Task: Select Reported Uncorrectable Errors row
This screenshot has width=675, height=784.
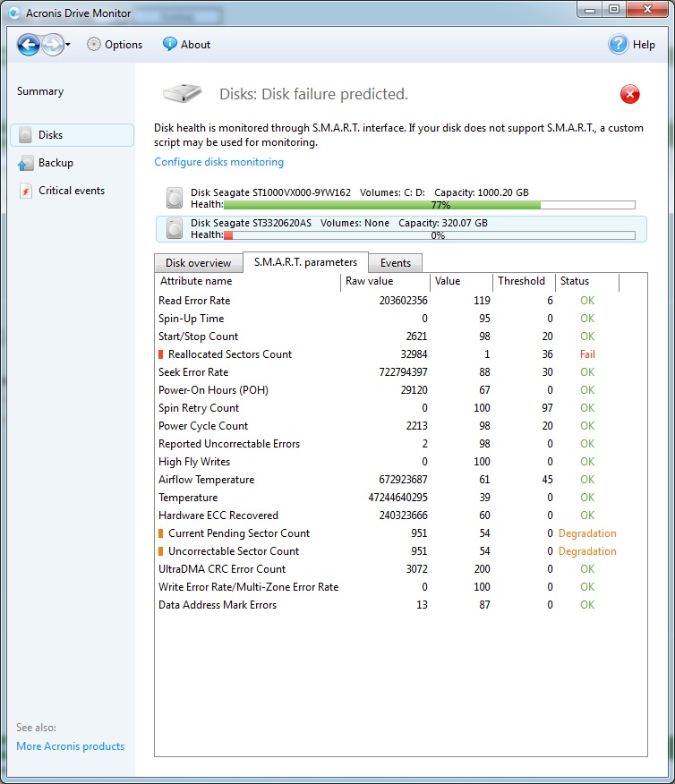Action: [x=388, y=444]
